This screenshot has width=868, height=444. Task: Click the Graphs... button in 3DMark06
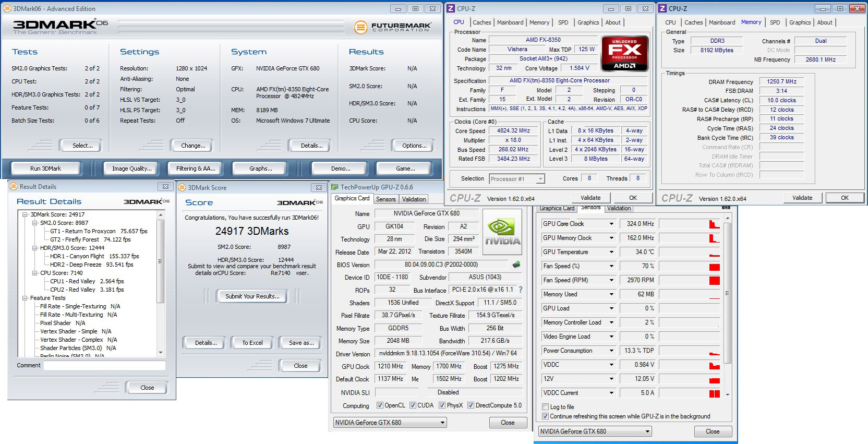click(x=261, y=169)
